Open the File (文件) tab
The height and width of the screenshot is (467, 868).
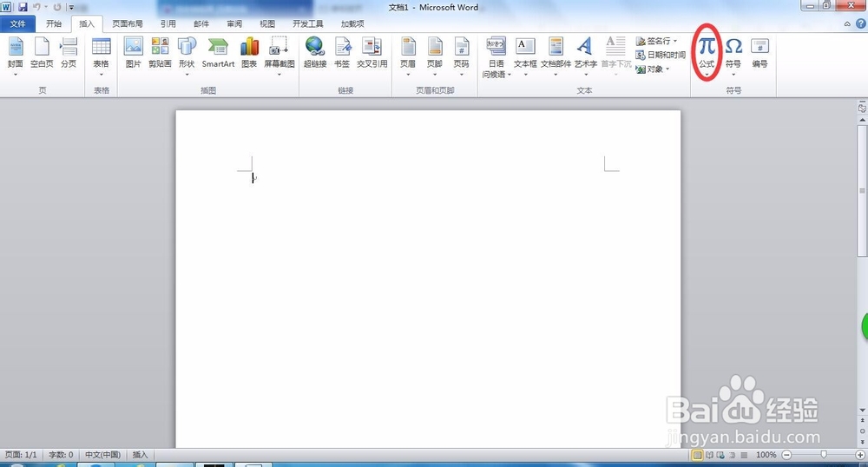tap(17, 23)
